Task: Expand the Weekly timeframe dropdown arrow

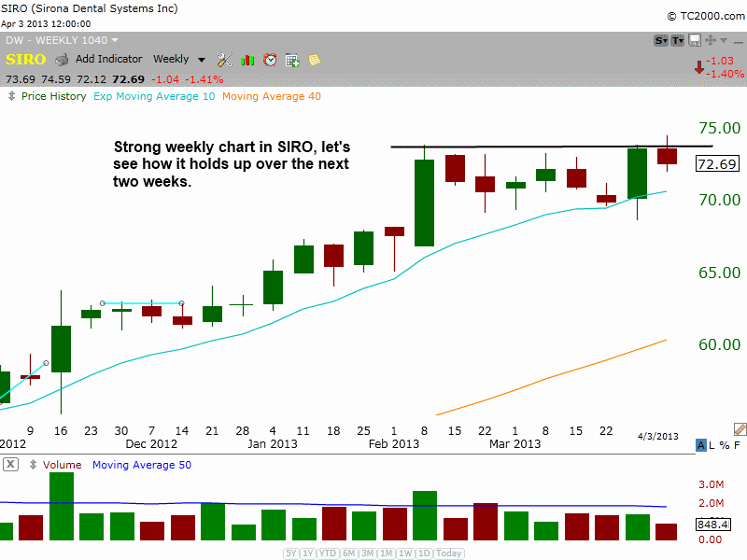Action: 202,60
